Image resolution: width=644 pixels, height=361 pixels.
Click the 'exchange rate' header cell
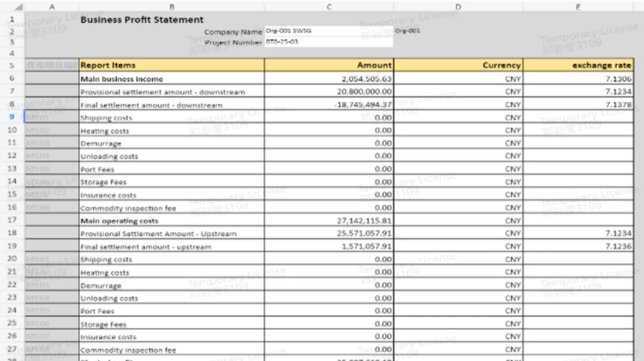click(578, 65)
